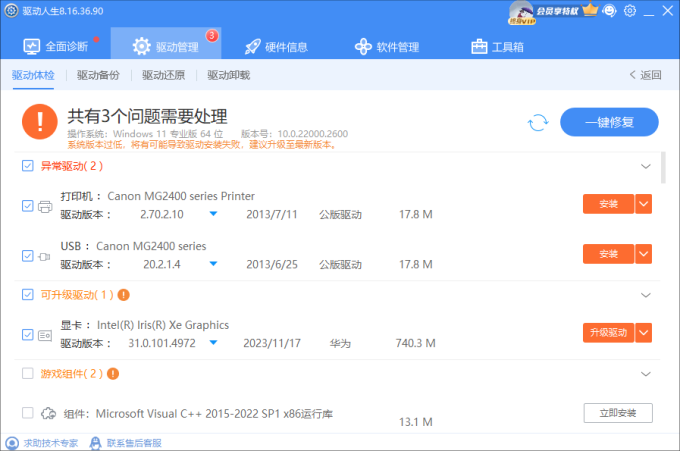
Task: Click the size value 740.3 M
Action: (415, 343)
